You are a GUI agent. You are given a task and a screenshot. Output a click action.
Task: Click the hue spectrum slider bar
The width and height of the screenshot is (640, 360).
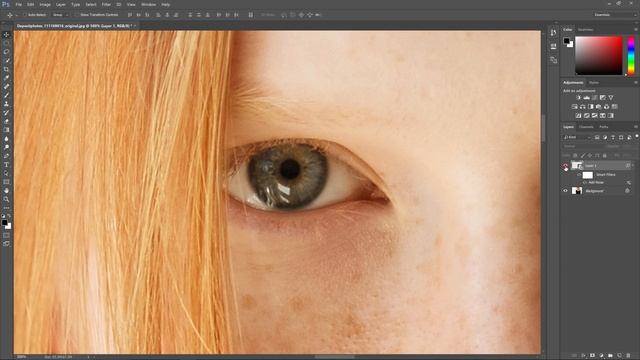(631, 56)
